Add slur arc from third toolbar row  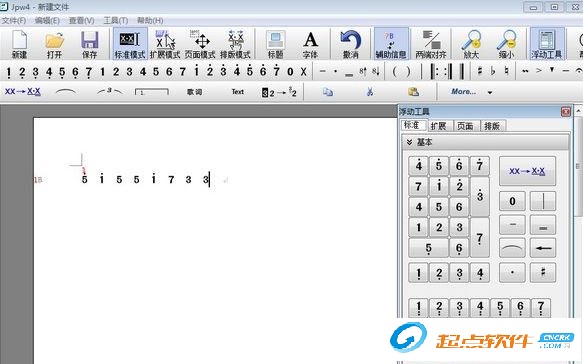pos(65,91)
